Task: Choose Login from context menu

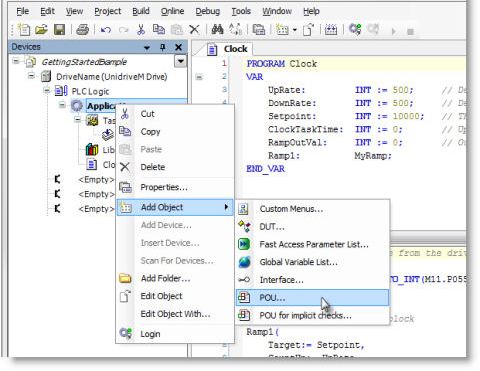Action: click(175, 334)
